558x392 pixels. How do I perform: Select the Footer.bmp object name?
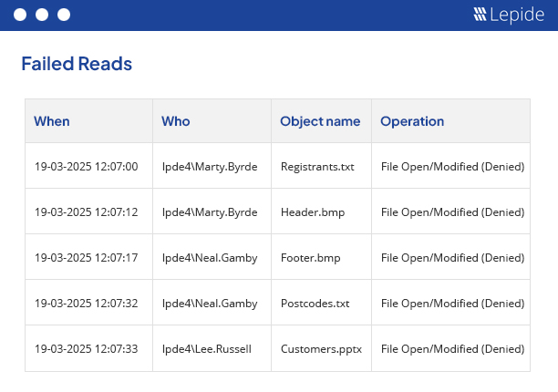[x=311, y=258]
